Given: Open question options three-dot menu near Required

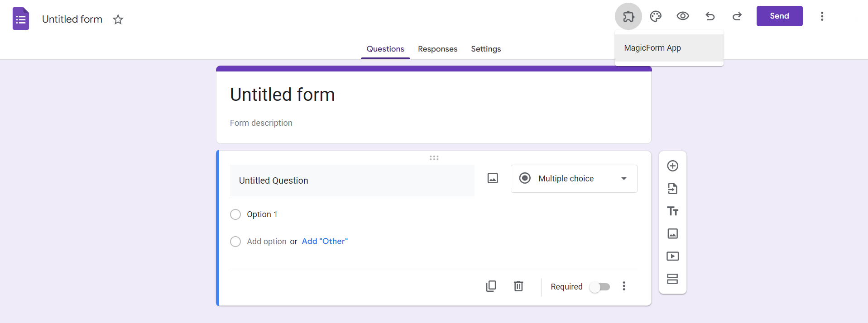Looking at the screenshot, I should point(623,286).
